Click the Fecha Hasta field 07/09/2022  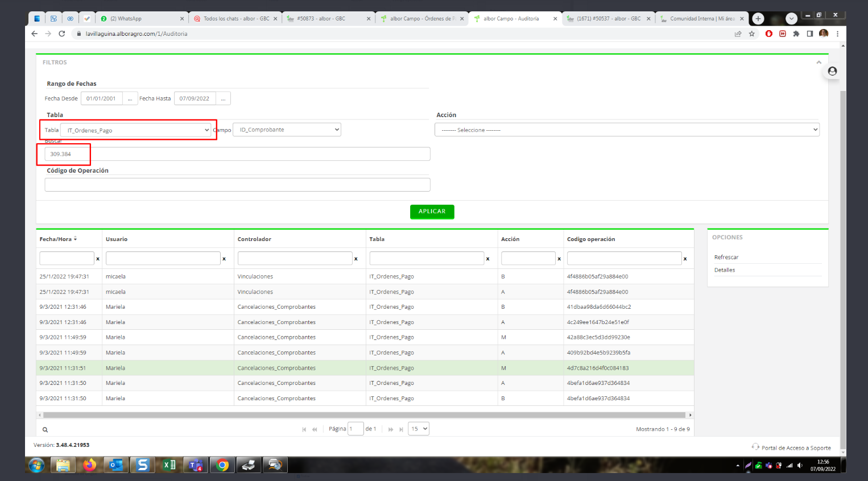coord(195,98)
